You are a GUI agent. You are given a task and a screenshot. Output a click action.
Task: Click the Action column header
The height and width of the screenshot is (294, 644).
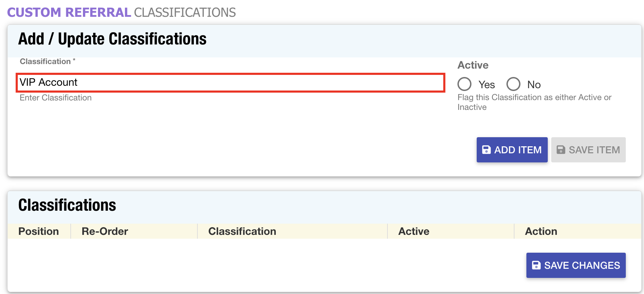[541, 231]
